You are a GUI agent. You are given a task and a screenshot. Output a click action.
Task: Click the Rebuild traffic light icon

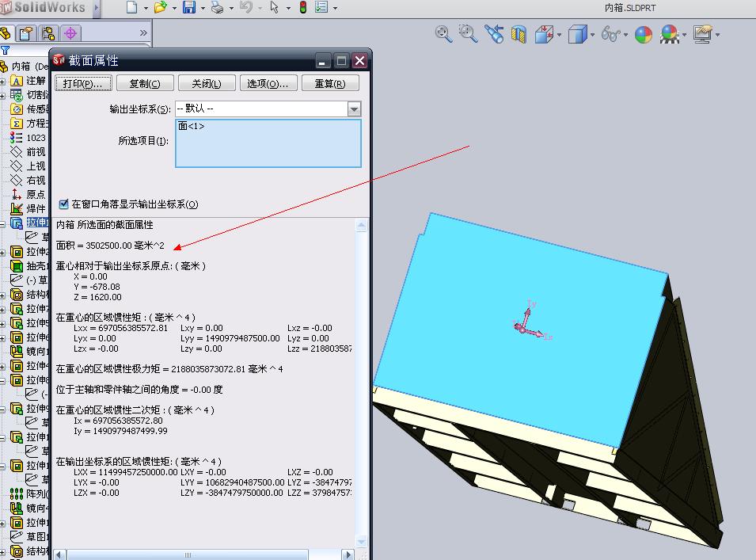302,7
